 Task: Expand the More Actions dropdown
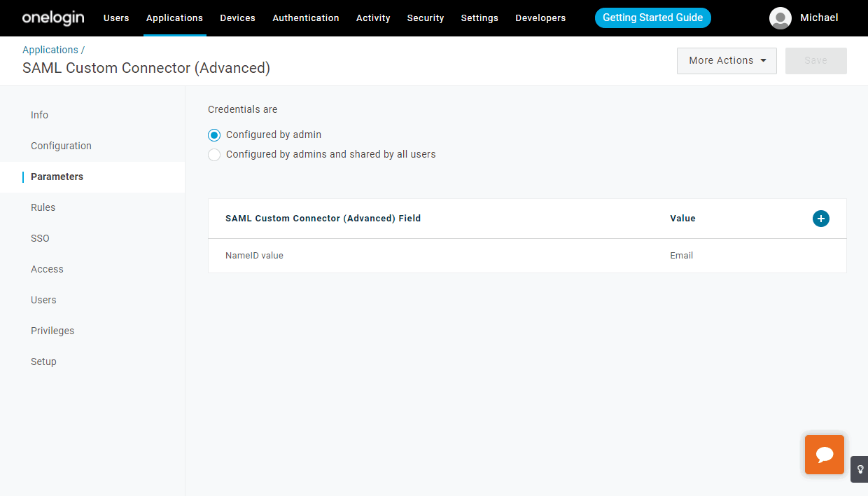pos(726,60)
